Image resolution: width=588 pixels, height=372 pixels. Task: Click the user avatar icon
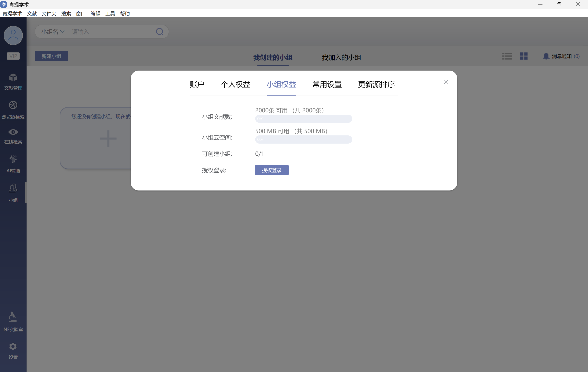click(13, 36)
